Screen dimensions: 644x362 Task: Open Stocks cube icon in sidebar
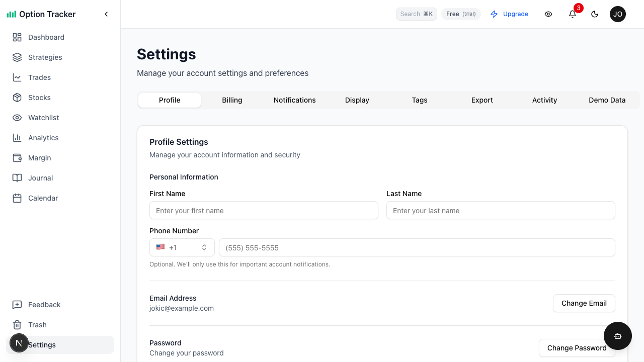tap(17, 98)
